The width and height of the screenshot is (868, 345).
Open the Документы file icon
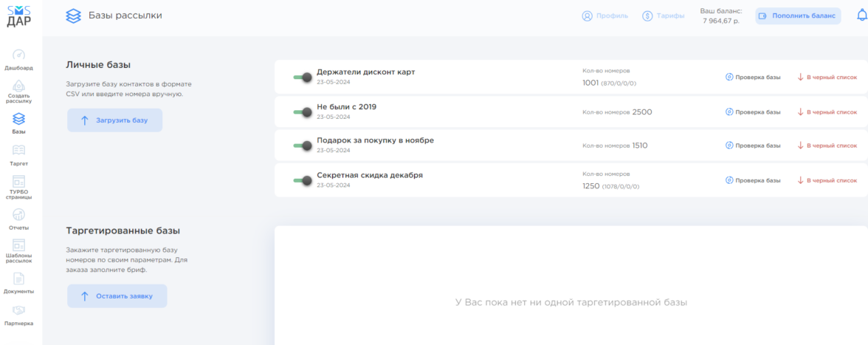pyautogui.click(x=18, y=279)
